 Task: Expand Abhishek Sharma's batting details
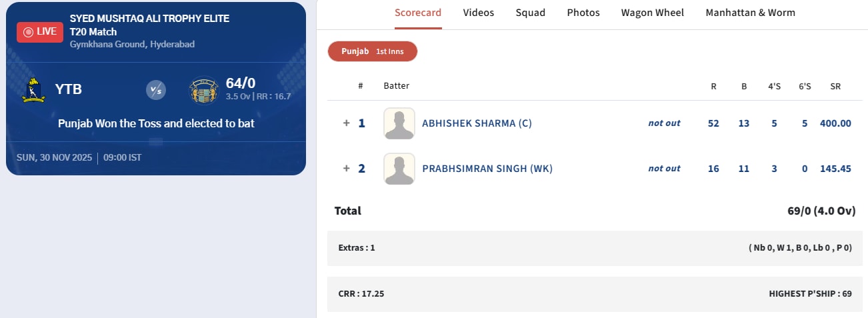(x=347, y=123)
